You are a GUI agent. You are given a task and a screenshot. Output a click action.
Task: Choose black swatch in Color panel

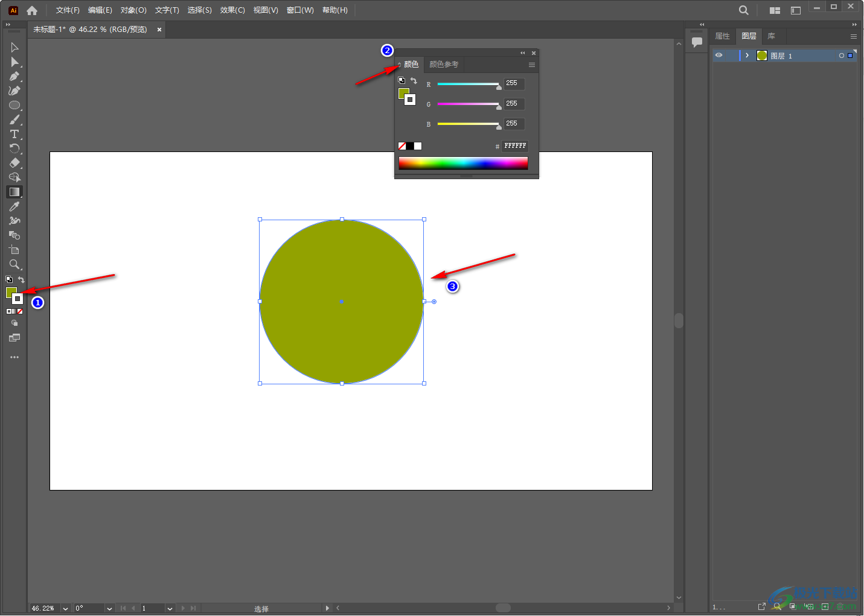coord(410,146)
